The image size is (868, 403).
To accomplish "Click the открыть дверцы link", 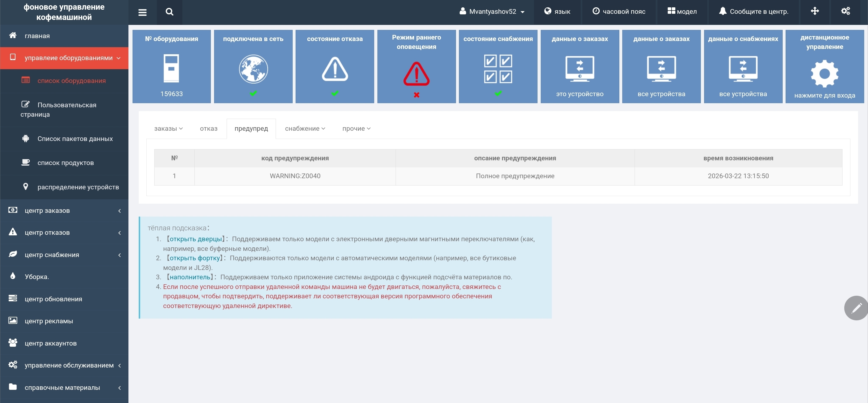I will 195,239.
